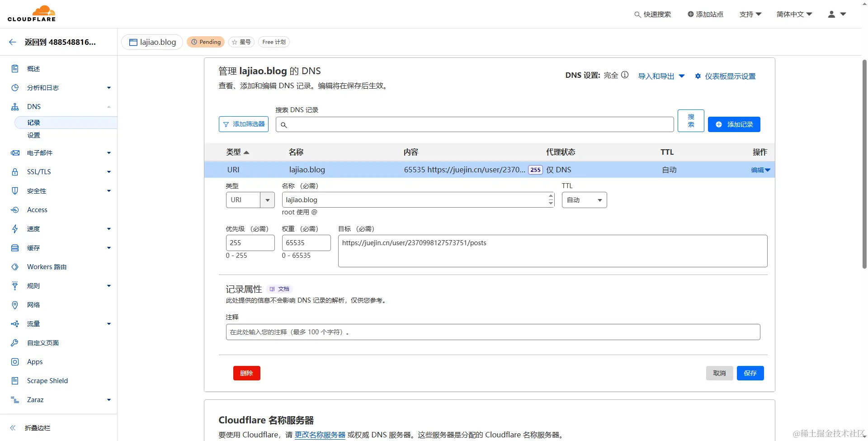Click the Docs (文档) badge link

tap(279, 289)
